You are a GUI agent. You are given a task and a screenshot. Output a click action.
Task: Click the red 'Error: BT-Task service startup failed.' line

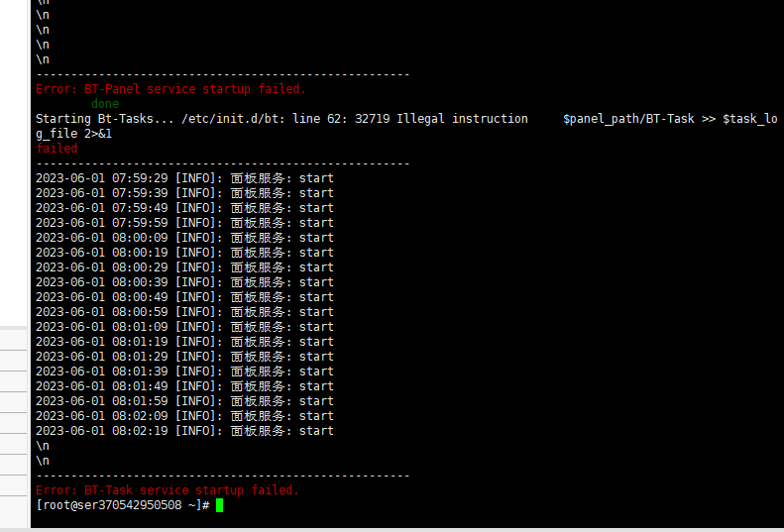[x=167, y=490]
